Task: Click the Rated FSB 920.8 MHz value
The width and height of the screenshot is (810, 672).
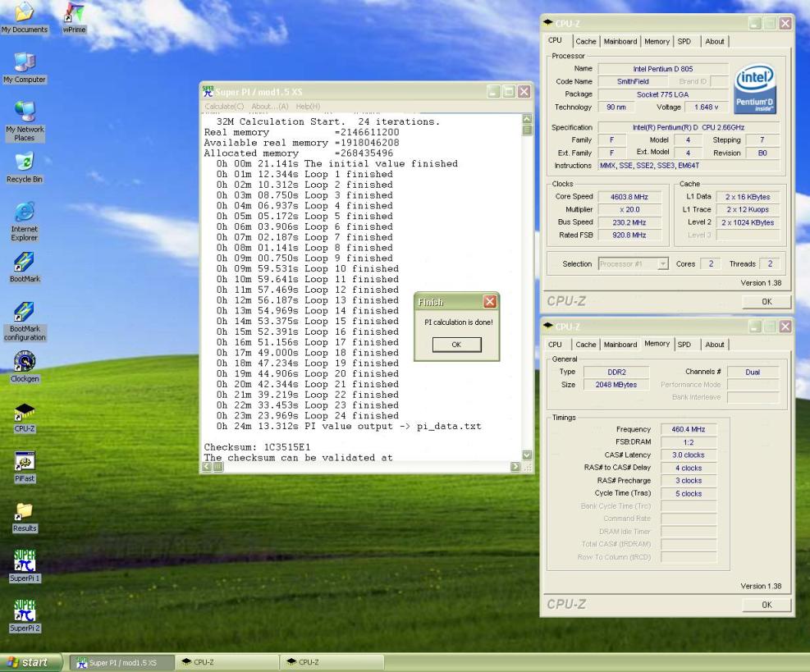Action: pyautogui.click(x=629, y=235)
